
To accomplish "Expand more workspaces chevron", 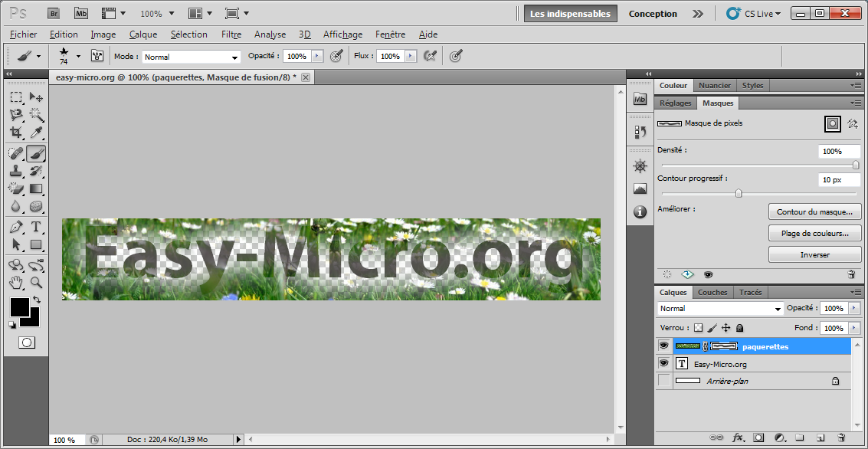I will click(x=698, y=14).
